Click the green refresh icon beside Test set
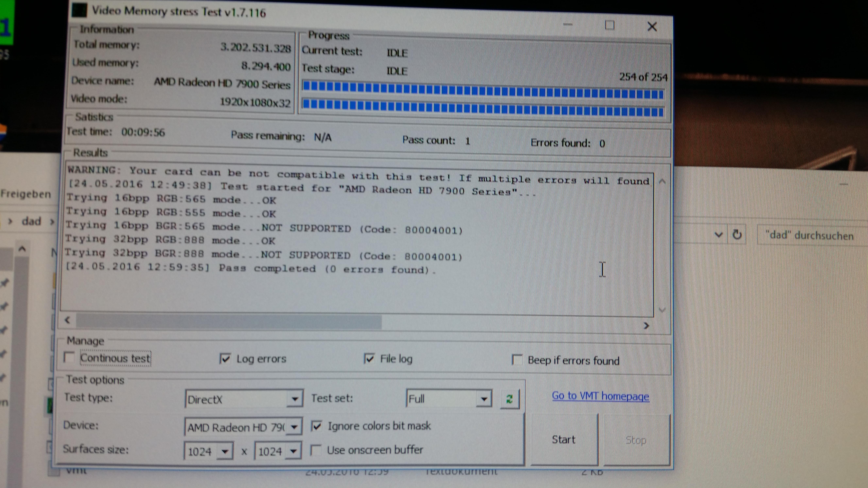 (x=509, y=399)
